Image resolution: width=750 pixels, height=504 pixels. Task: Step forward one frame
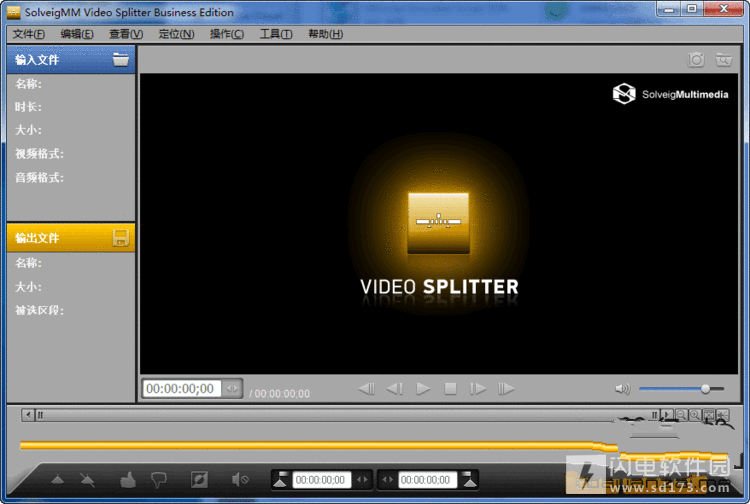[477, 389]
